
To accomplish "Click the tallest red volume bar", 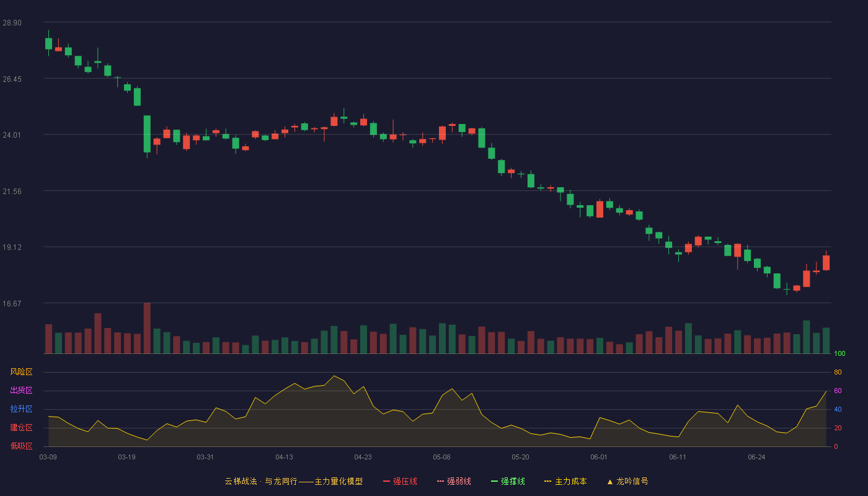I will (147, 328).
